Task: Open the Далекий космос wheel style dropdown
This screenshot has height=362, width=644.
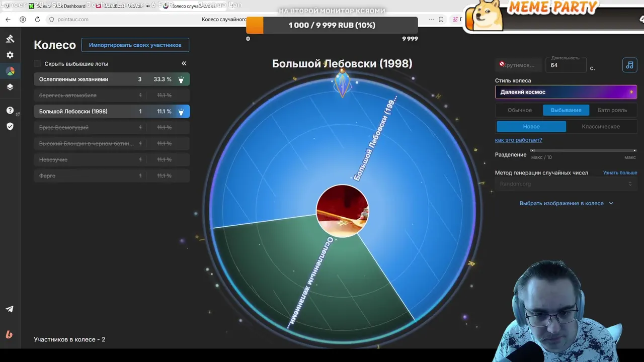Action: pyautogui.click(x=566, y=92)
